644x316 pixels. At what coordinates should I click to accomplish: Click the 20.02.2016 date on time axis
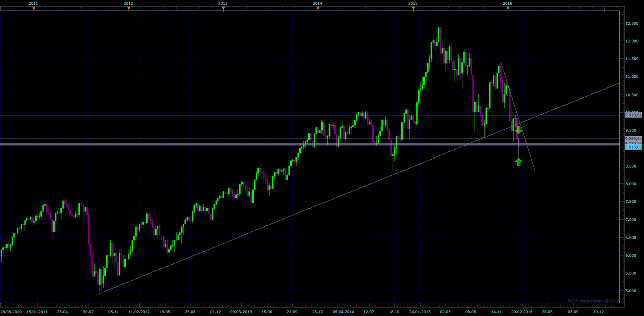(521, 312)
